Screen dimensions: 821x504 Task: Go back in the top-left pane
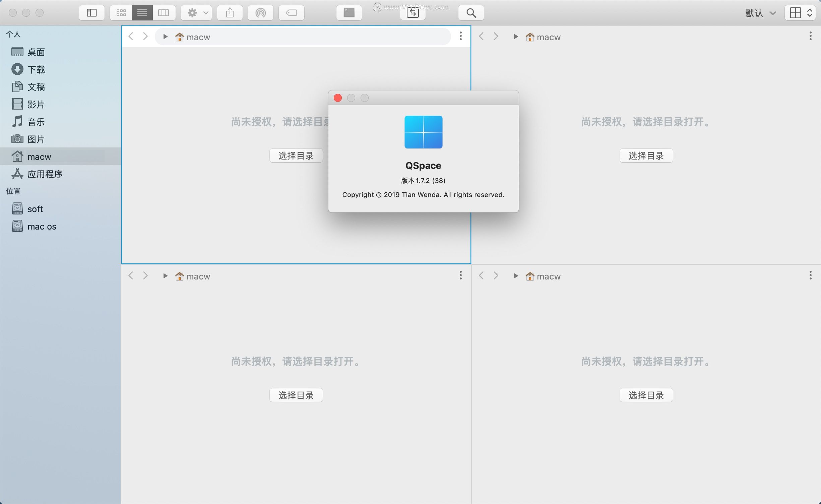(131, 36)
